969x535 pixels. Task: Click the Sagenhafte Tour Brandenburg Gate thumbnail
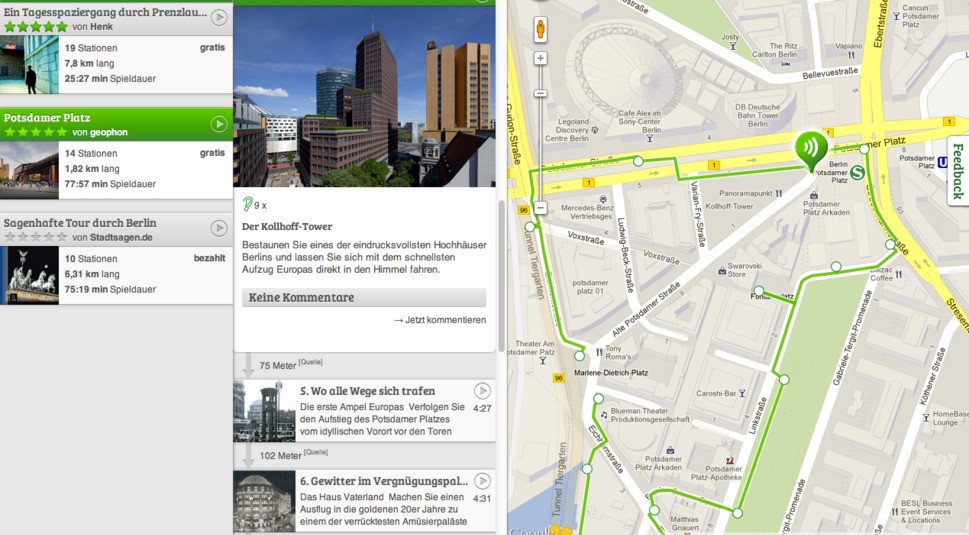pos(29,275)
